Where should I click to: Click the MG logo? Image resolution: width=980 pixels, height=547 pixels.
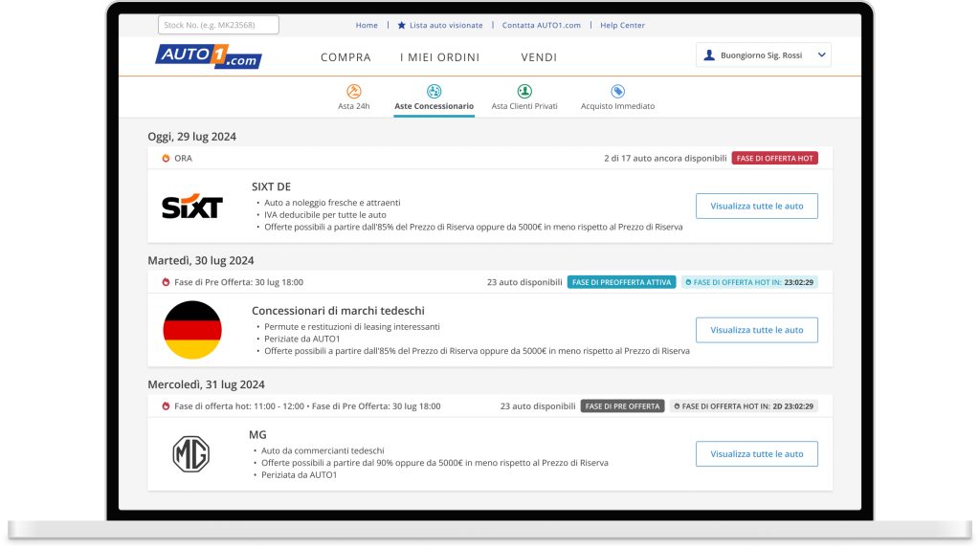click(191, 454)
